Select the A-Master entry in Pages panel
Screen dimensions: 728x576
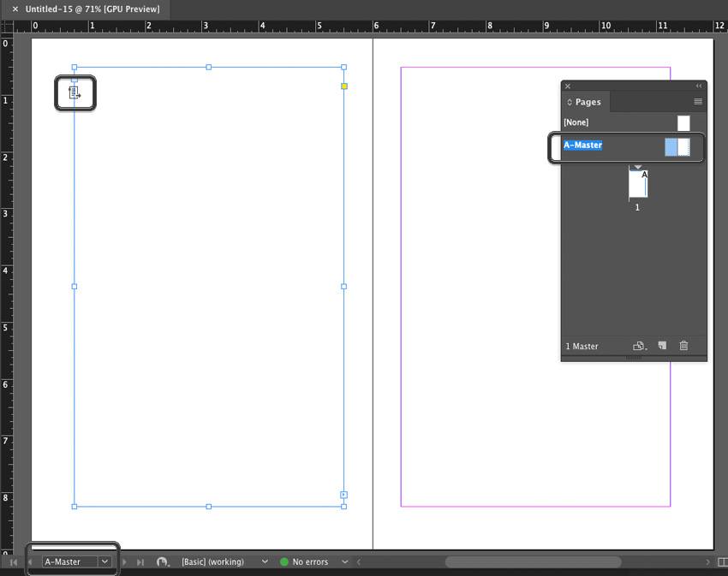[583, 145]
